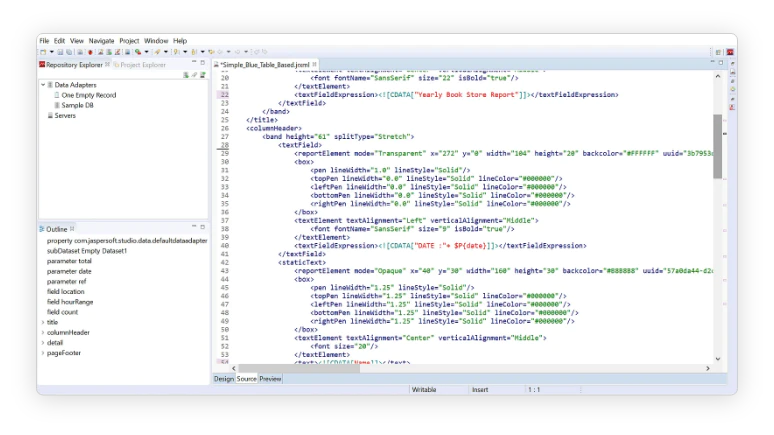Open the Help menu

coord(180,41)
